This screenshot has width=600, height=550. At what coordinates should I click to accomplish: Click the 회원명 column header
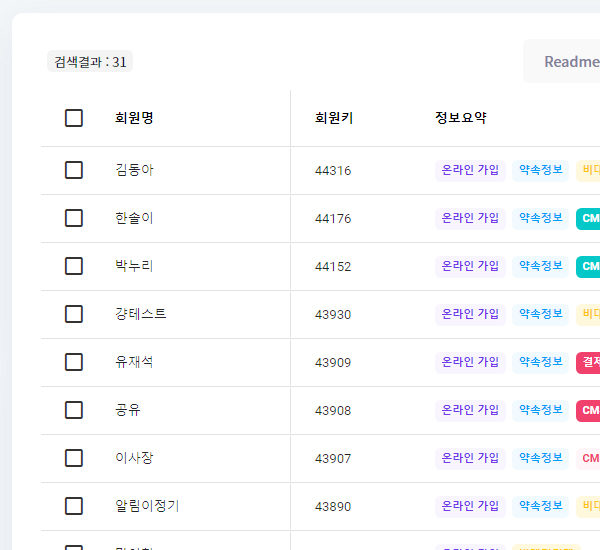pos(134,118)
